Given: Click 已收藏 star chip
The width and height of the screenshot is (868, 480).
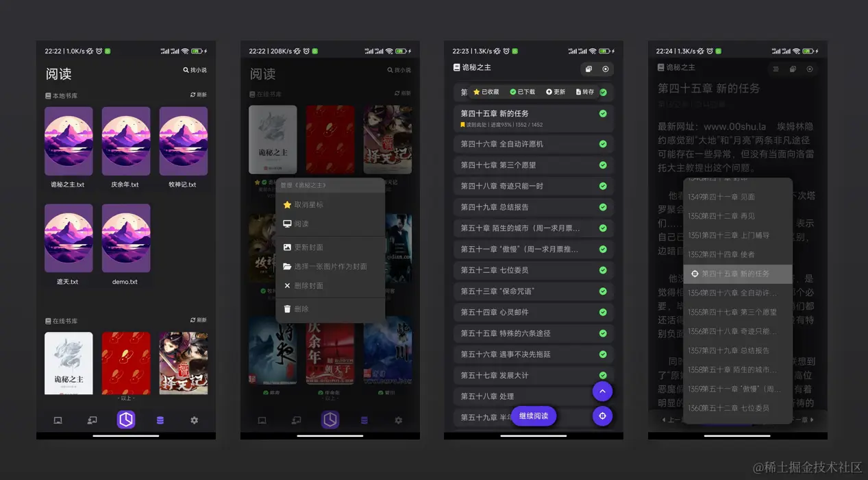Looking at the screenshot, I should tap(486, 92).
